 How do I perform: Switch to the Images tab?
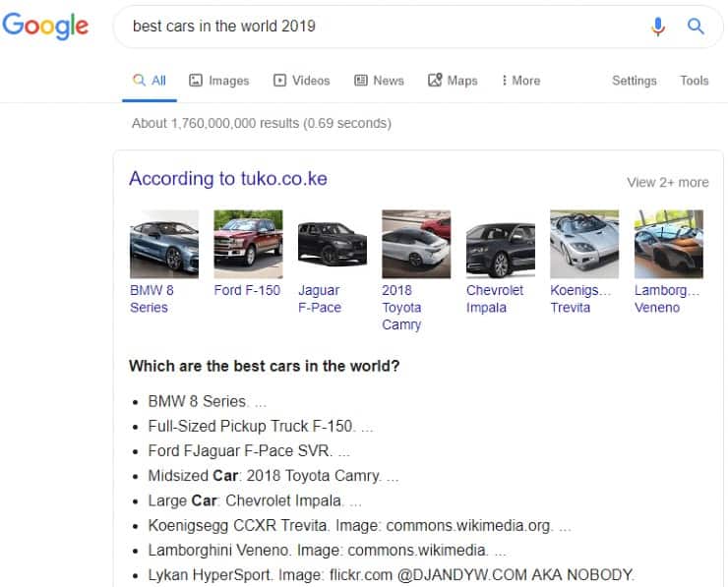219,81
